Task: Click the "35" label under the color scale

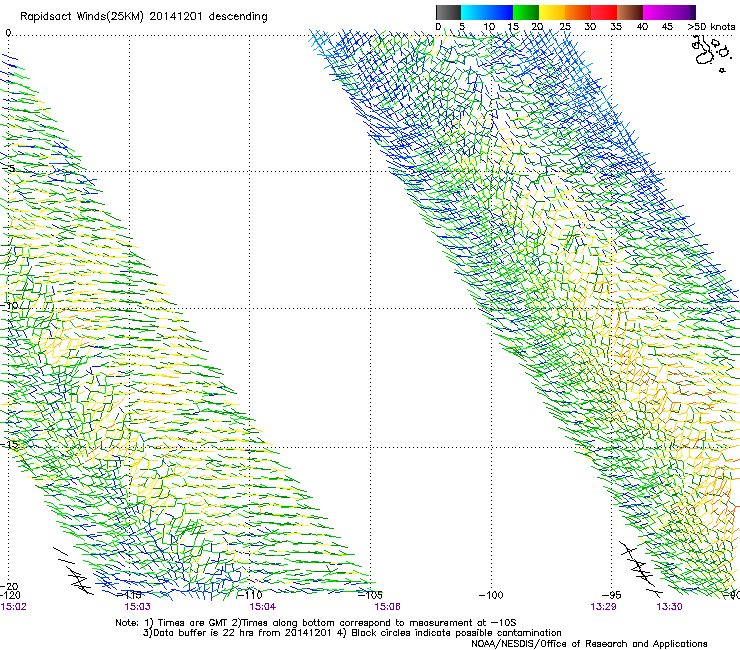Action: [x=616, y=26]
